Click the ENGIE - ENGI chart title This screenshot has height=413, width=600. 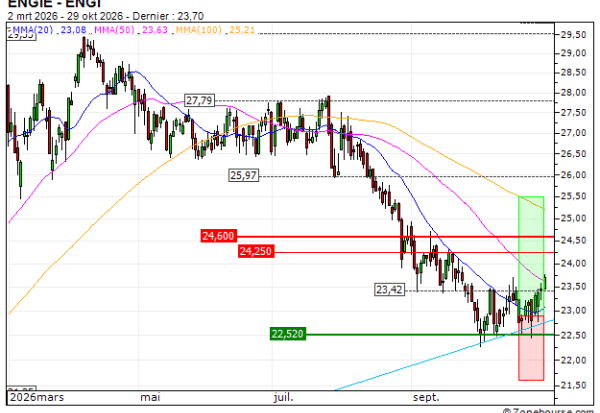[54, 4]
